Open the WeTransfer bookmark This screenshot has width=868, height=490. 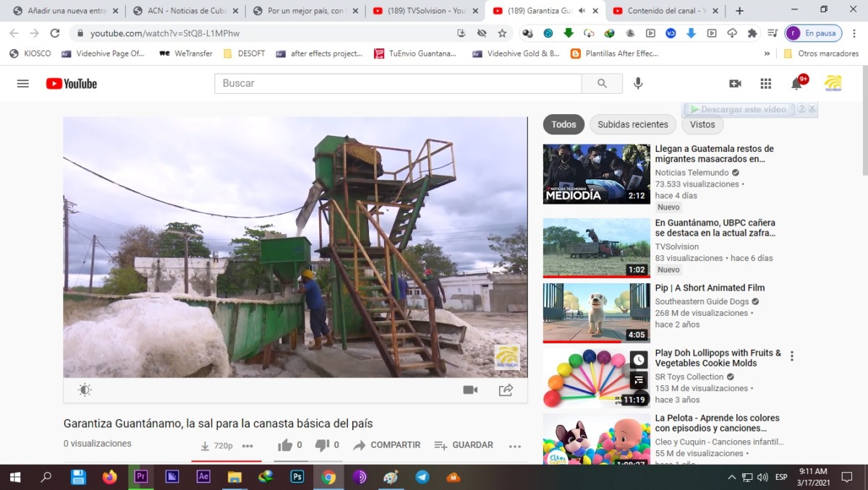pos(186,53)
